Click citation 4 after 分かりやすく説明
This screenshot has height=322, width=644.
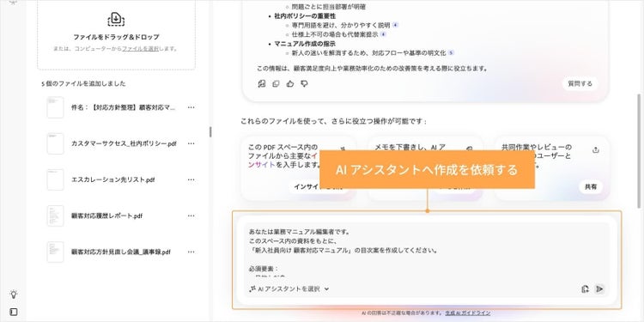[395, 25]
